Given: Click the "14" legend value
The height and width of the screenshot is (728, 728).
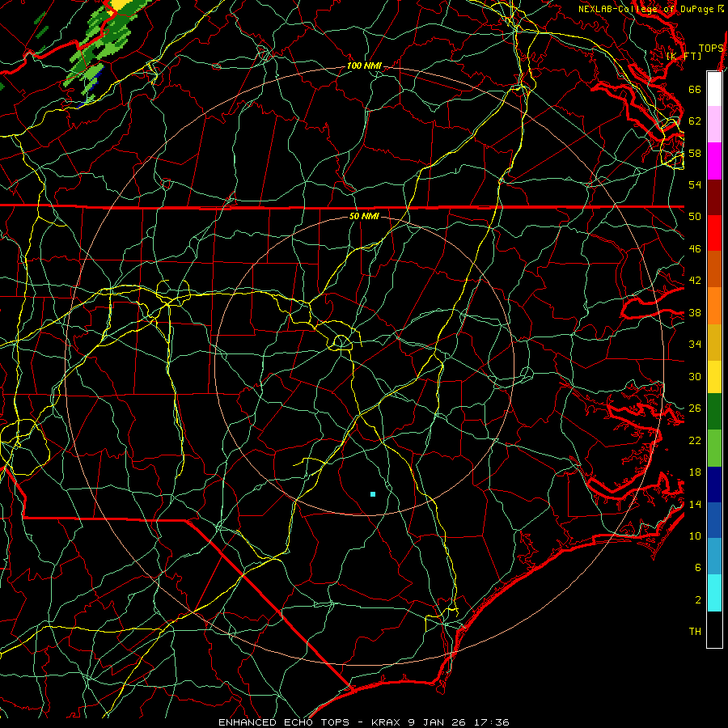Looking at the screenshot, I should coord(695,504).
